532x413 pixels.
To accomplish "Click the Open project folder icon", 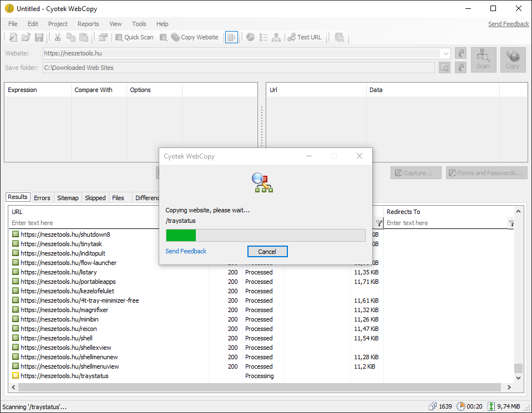I will click(26, 37).
